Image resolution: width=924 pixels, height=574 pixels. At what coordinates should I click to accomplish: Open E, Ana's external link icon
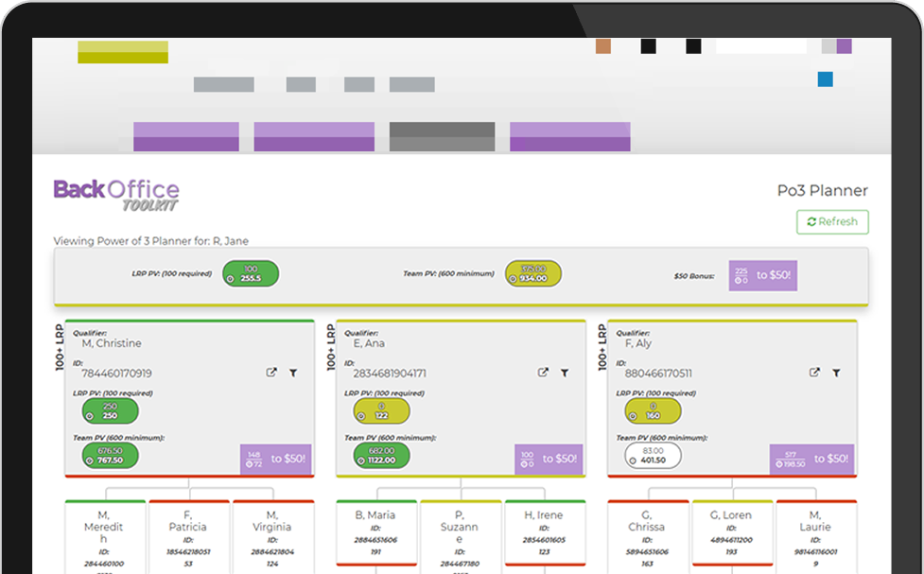coord(543,374)
